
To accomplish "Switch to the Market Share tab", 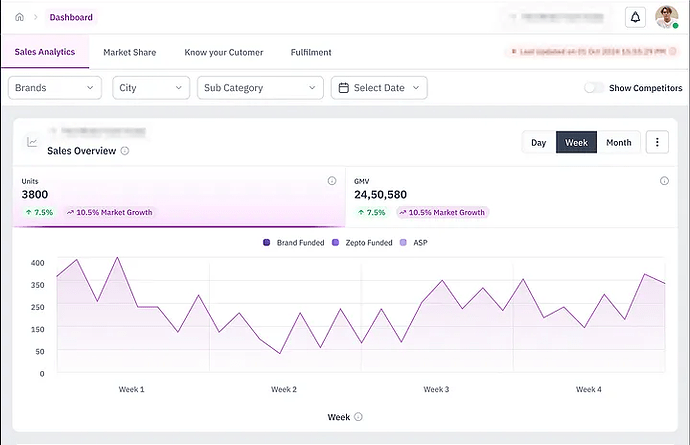I will tap(129, 52).
